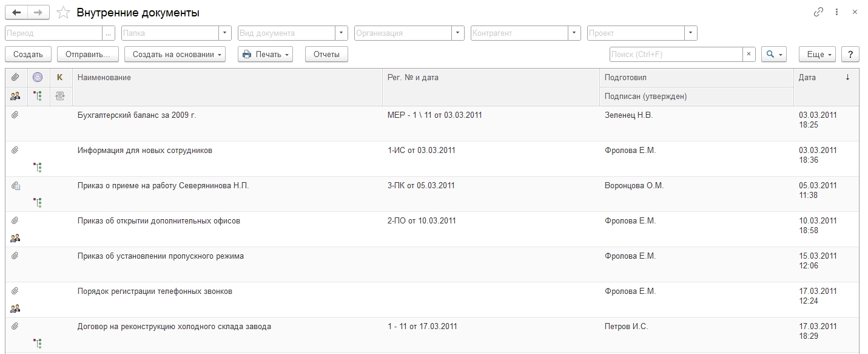The height and width of the screenshot is (354, 868).
Task: Click the copy link chain icon
Action: [818, 12]
